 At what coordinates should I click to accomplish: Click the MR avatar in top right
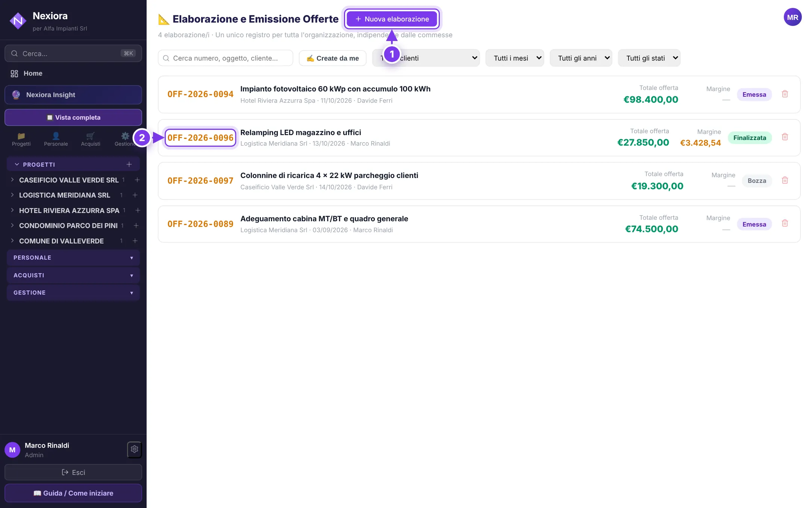click(x=792, y=17)
